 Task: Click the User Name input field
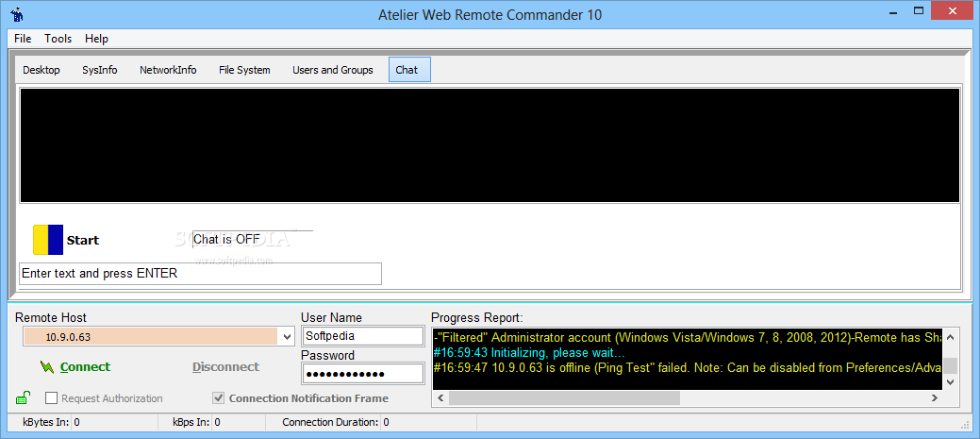(x=362, y=336)
